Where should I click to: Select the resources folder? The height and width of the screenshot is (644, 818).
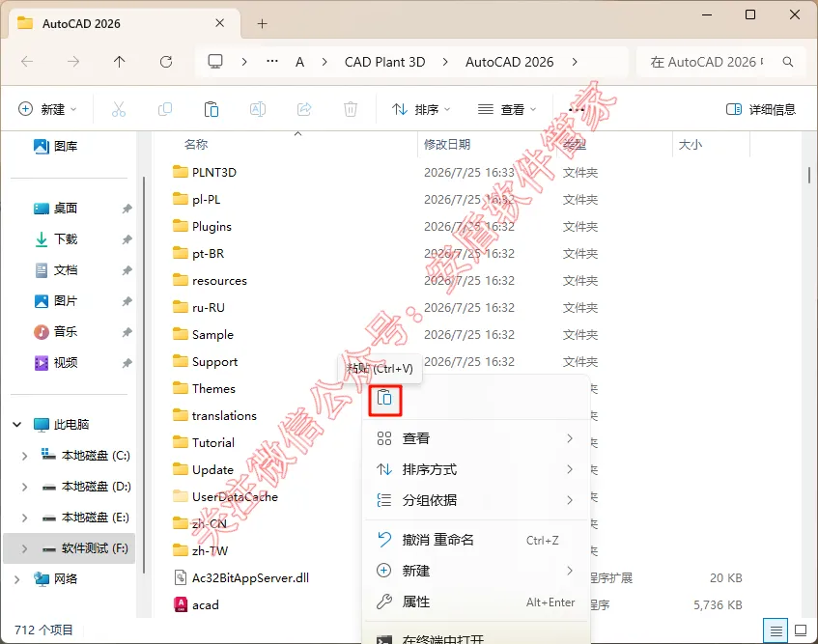click(x=210, y=281)
